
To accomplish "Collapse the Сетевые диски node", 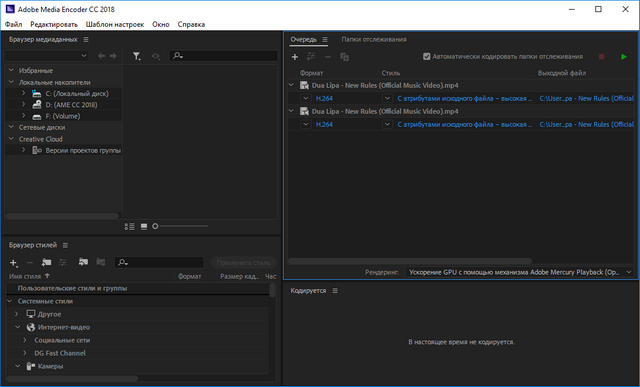I will (x=11, y=127).
